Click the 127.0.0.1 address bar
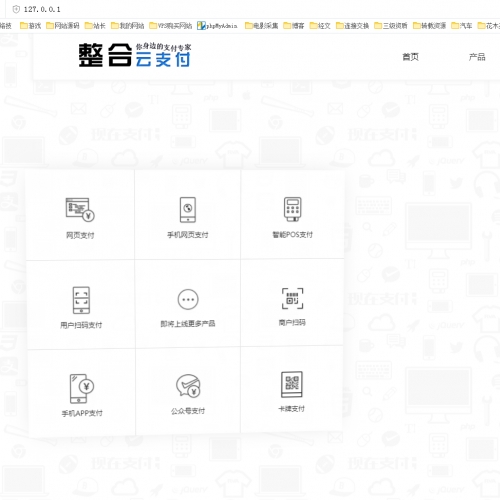 point(42,9)
